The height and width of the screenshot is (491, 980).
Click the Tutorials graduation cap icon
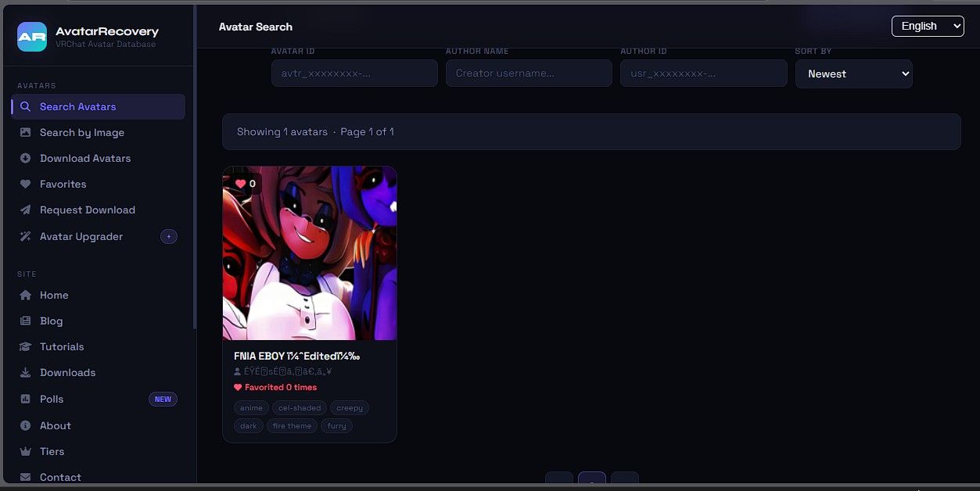[25, 346]
